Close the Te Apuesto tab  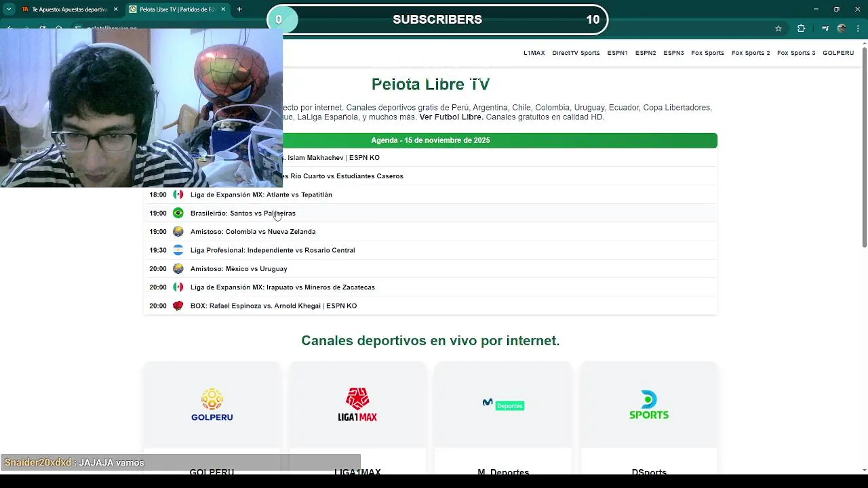point(115,9)
